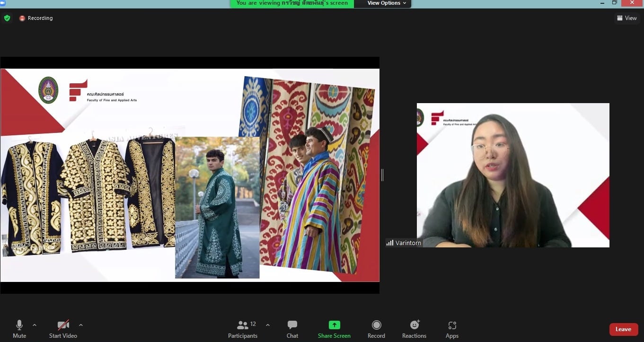Viewport: 644px width, 342px height.
Task: Open the Chat panel
Action: (292, 329)
